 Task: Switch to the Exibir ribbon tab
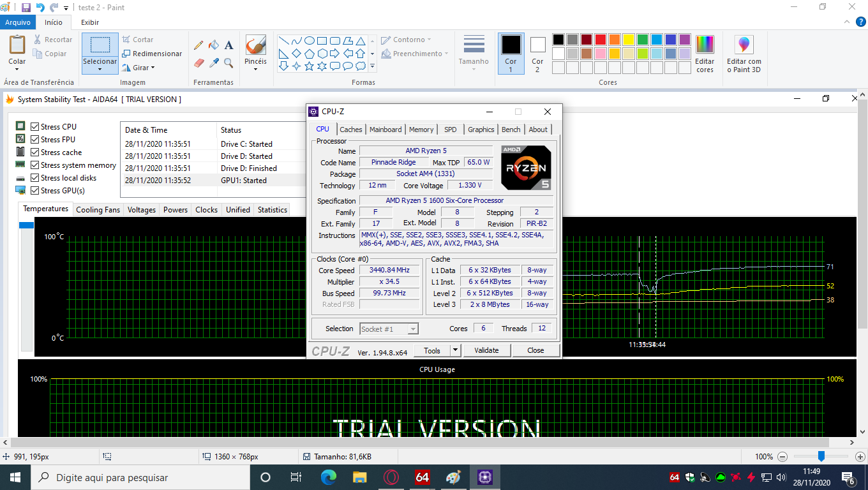click(90, 22)
